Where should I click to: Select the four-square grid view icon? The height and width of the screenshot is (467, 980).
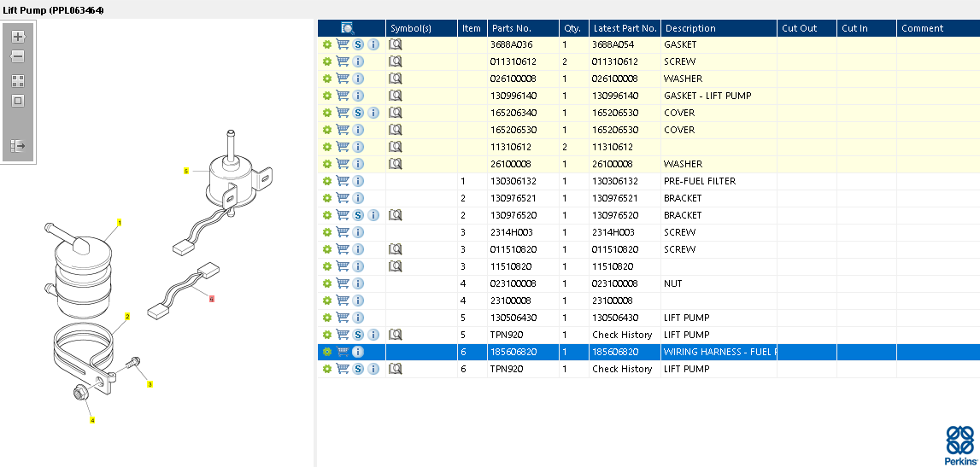tap(17, 81)
